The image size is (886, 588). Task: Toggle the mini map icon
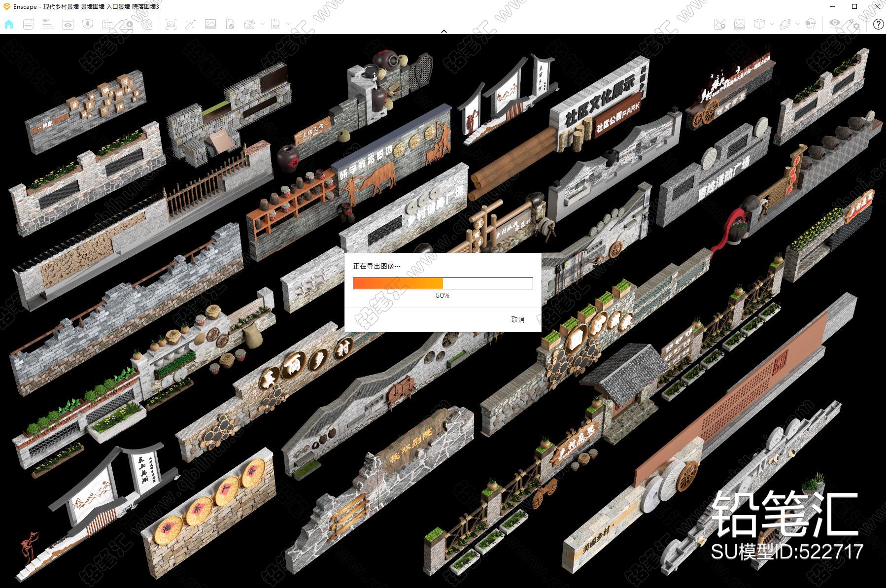click(720, 24)
